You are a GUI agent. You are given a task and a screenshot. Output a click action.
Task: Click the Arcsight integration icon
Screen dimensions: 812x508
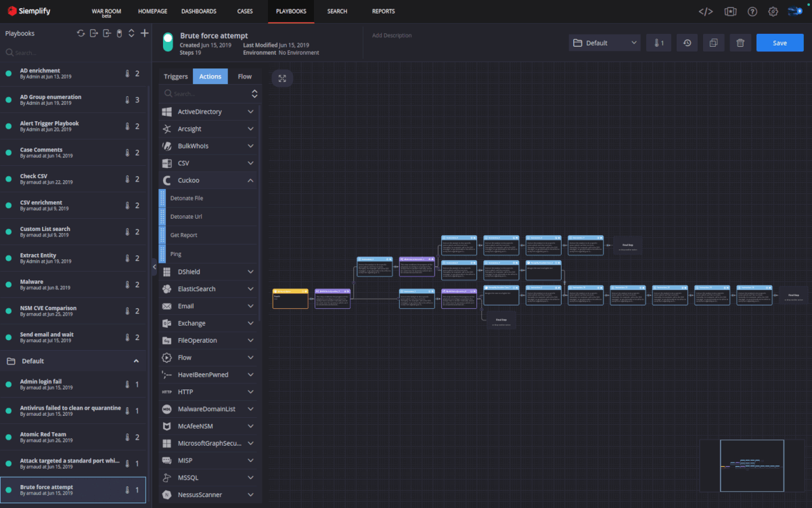(167, 129)
